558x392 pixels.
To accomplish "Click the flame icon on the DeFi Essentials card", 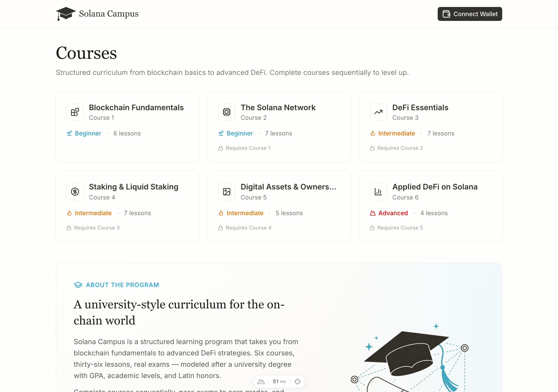I will tap(373, 133).
